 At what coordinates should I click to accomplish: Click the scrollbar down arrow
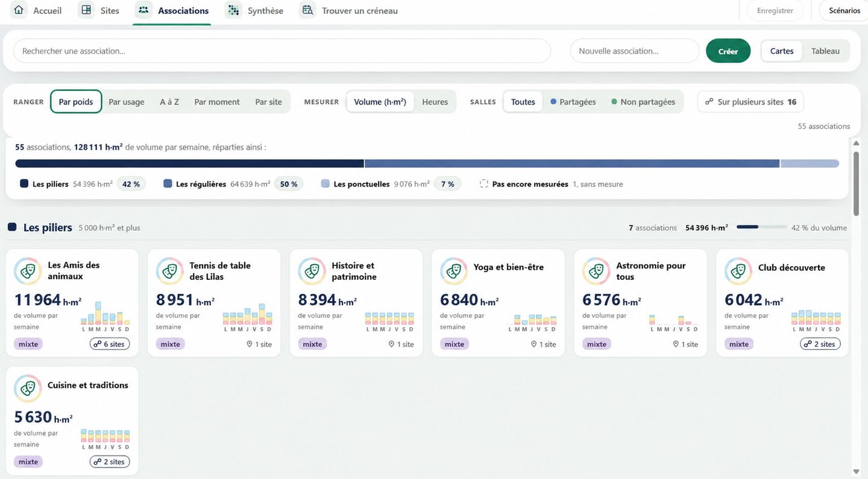coord(856,471)
